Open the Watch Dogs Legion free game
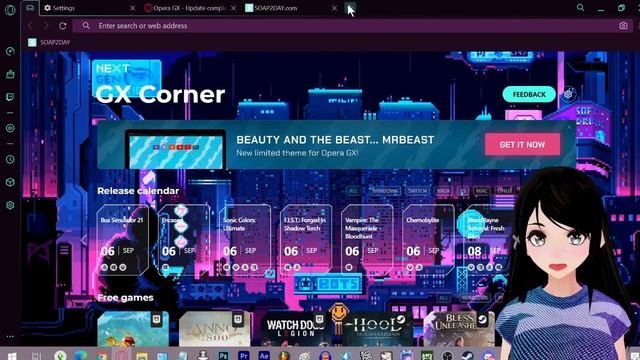640x360 pixels. pyautogui.click(x=296, y=329)
